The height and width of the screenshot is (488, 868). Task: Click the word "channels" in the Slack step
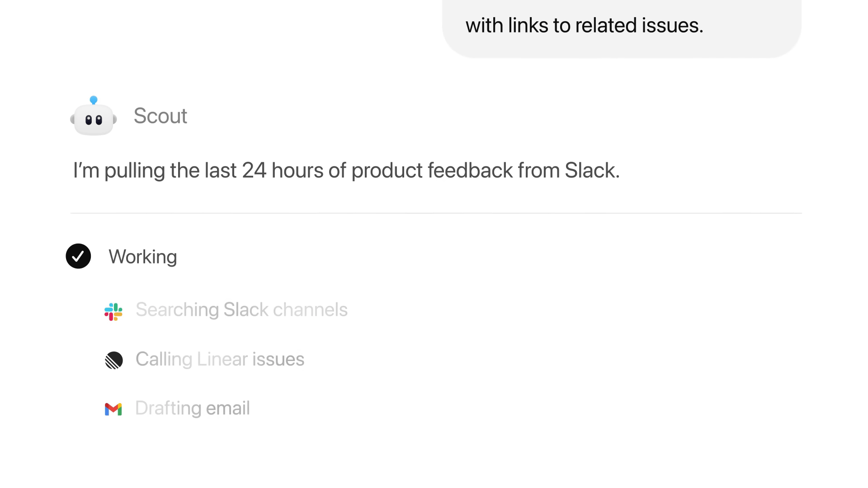click(310, 310)
